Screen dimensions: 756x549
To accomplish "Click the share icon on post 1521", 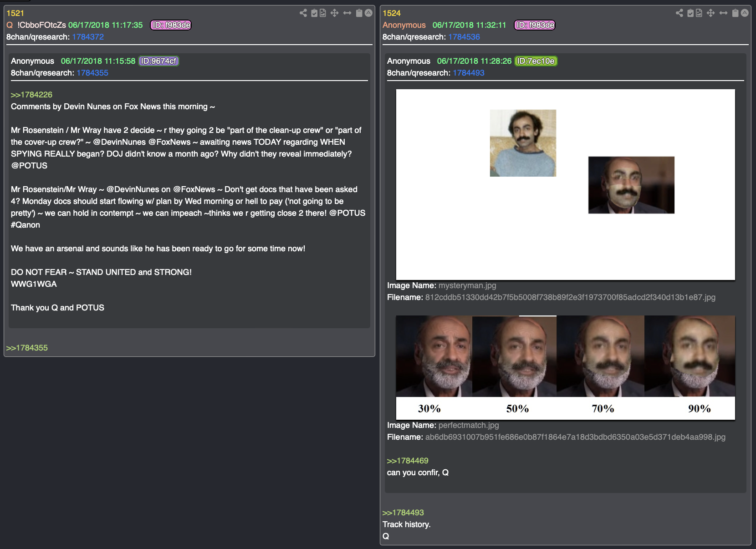I will coord(303,13).
